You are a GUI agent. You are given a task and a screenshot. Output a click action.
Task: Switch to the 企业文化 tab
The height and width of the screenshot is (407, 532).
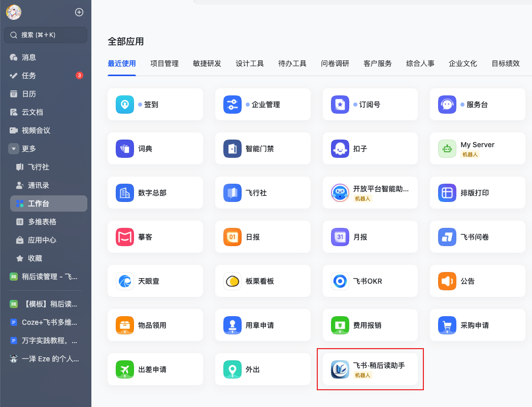point(463,63)
